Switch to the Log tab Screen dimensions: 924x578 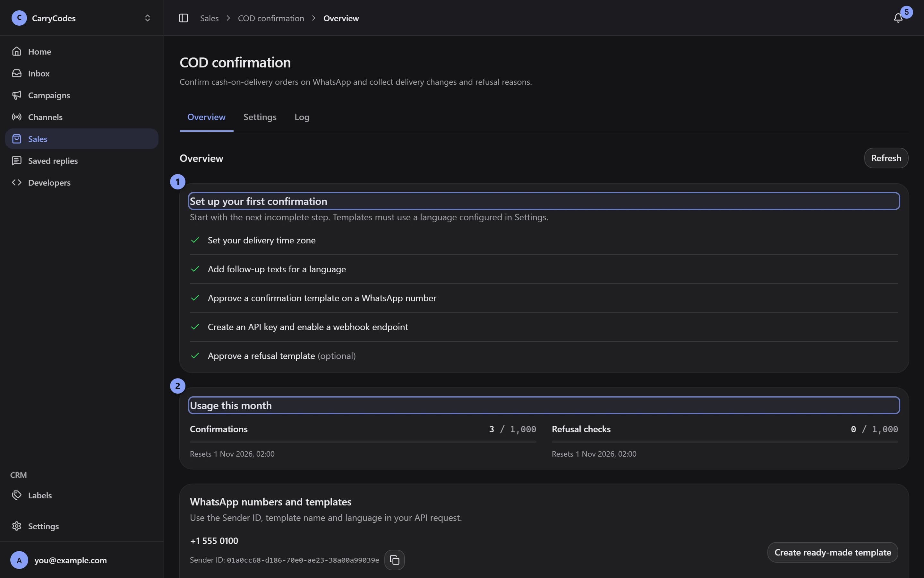(302, 117)
